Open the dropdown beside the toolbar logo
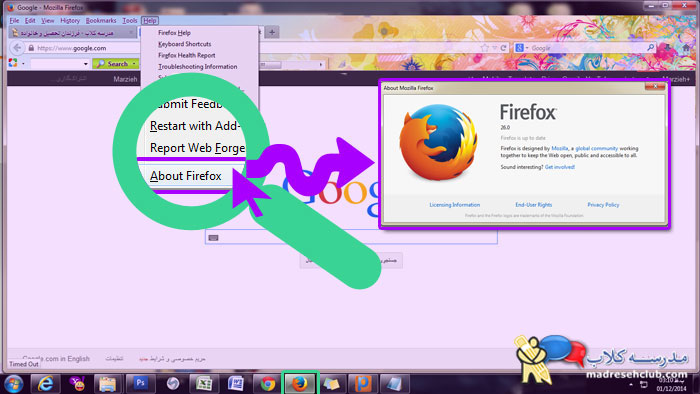The width and height of the screenshot is (700, 394). click(x=23, y=64)
